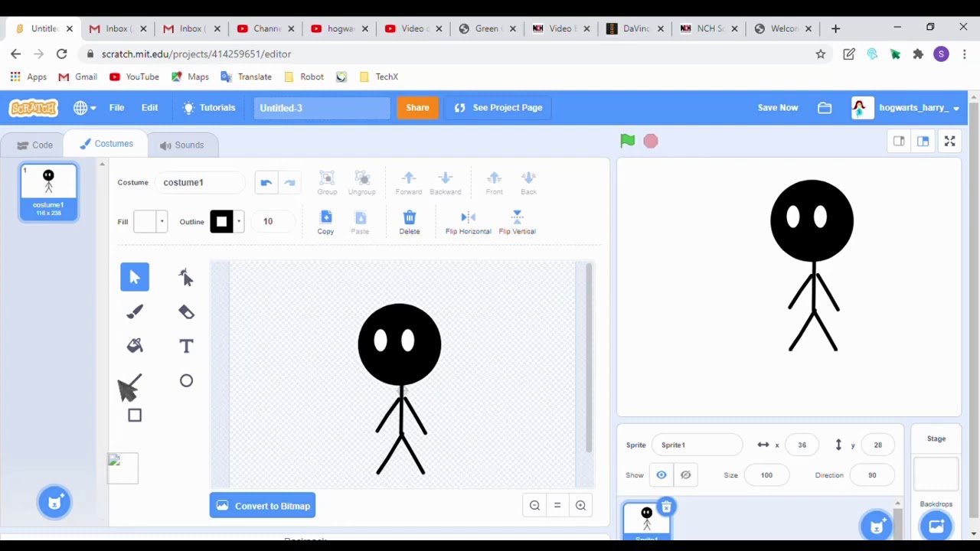
Task: Flip the costume vertically
Action: coord(517,222)
